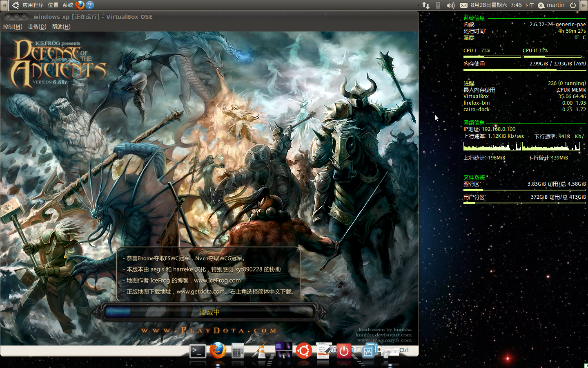Open the 设备(D) menu in VirtualBox
Viewport: 588px width, 368px height.
click(x=37, y=27)
